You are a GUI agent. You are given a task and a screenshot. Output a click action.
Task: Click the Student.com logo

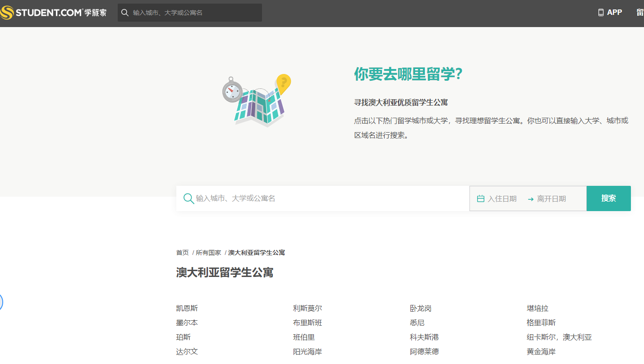[54, 13]
